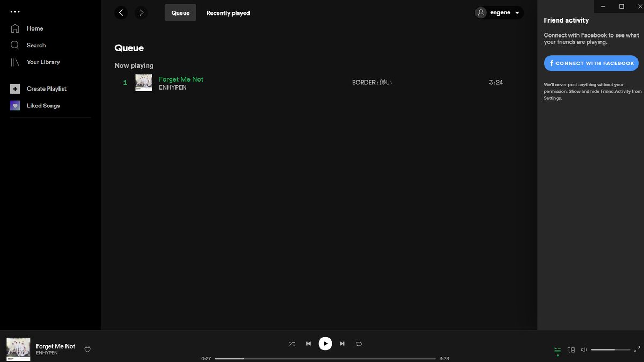The image size is (644, 362).
Task: Click the engene profile avatar icon
Action: pyautogui.click(x=481, y=13)
